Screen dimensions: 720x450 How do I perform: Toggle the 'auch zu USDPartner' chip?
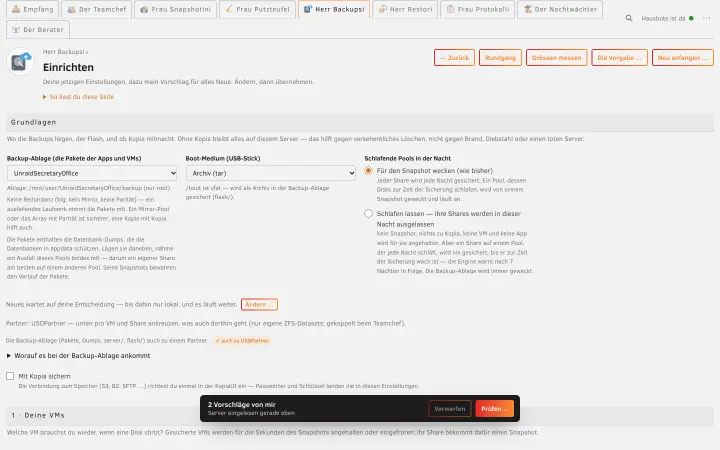tap(242, 341)
